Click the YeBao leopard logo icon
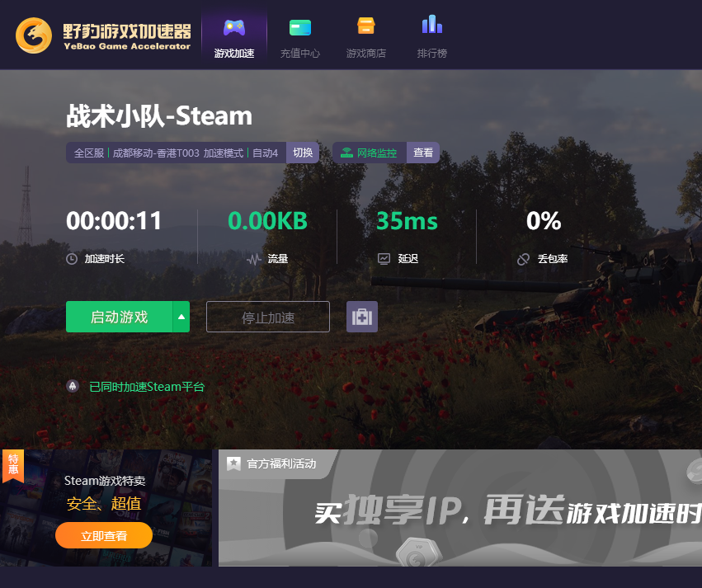Image resolution: width=702 pixels, height=588 pixels. point(34,35)
